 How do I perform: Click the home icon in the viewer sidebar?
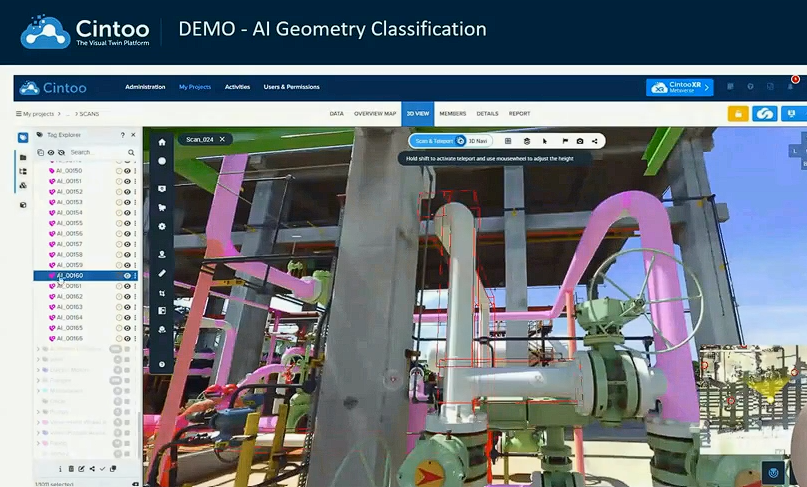pyautogui.click(x=162, y=142)
